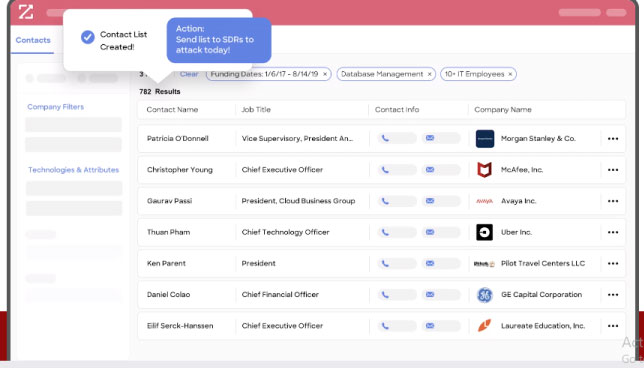
Task: Click phone icon for Patricia O'Donnell
Action: click(x=385, y=138)
